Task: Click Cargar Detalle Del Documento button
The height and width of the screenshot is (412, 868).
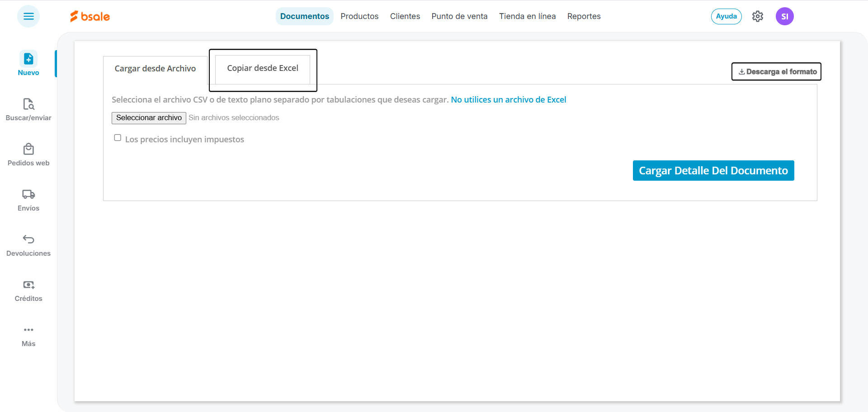Action: click(x=713, y=170)
